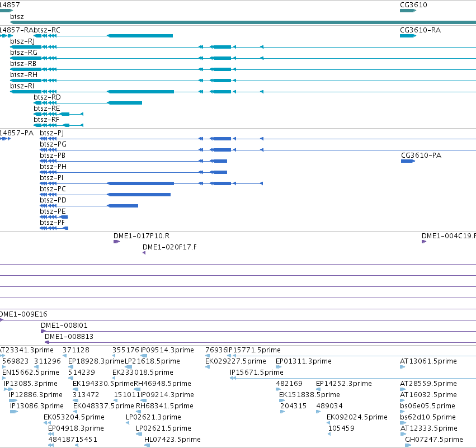Click the btsz-PI protein label
The image size is (476, 448).
51,178
